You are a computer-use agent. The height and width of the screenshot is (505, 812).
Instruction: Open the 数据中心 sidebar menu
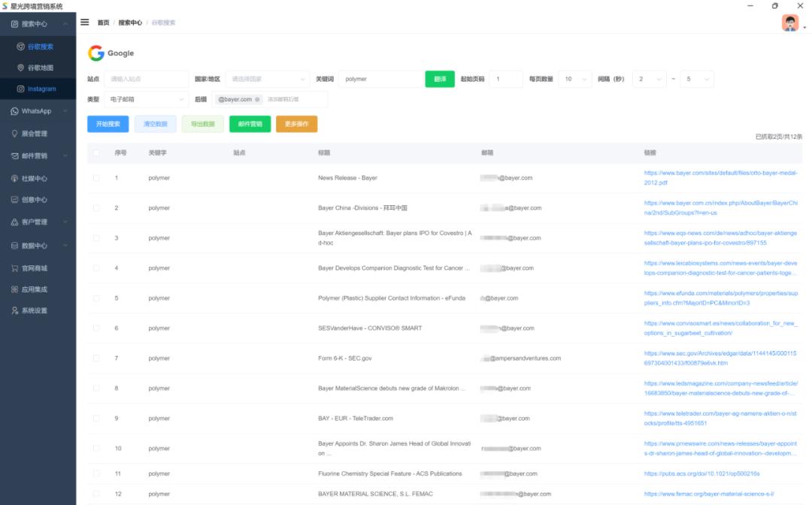[38, 246]
